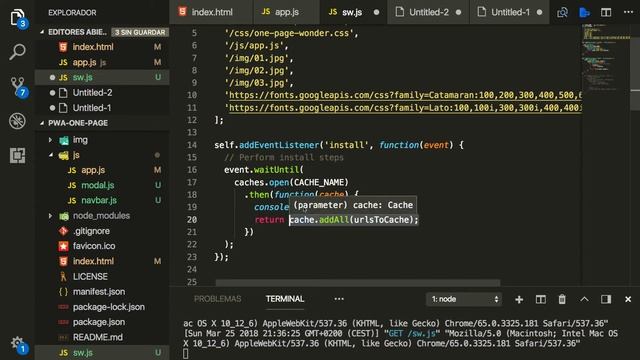Select Untitled-1 in open editors list

102,108
